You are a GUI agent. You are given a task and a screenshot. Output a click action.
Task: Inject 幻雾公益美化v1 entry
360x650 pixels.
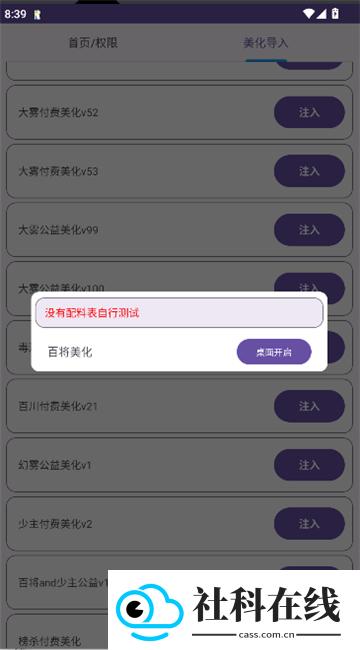click(x=309, y=465)
